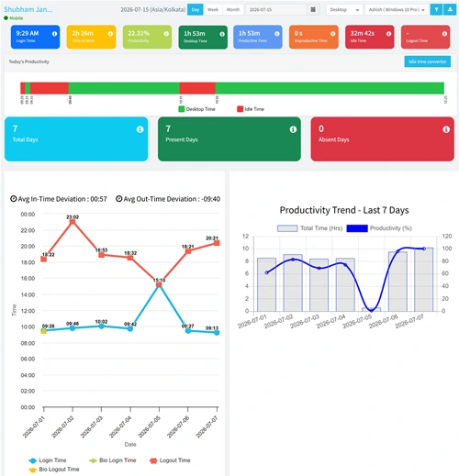This screenshot has height=476, width=459.
Task: Click info icon on Unproductive Time card
Action: coord(333,34)
